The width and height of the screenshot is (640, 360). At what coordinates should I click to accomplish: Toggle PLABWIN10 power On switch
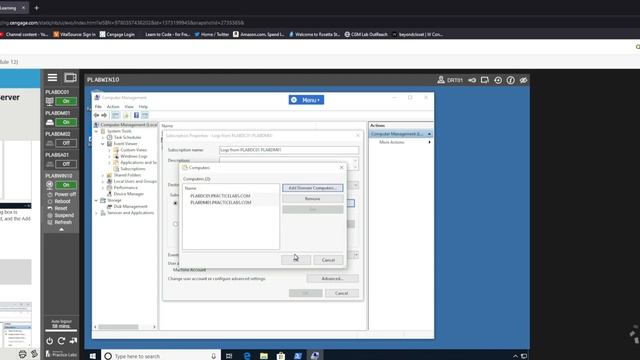pos(66,185)
